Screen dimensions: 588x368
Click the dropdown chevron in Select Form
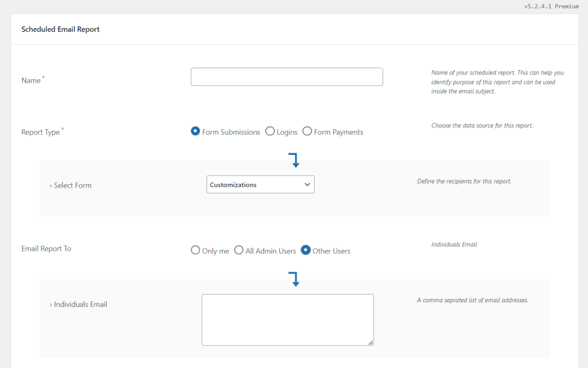(x=307, y=185)
